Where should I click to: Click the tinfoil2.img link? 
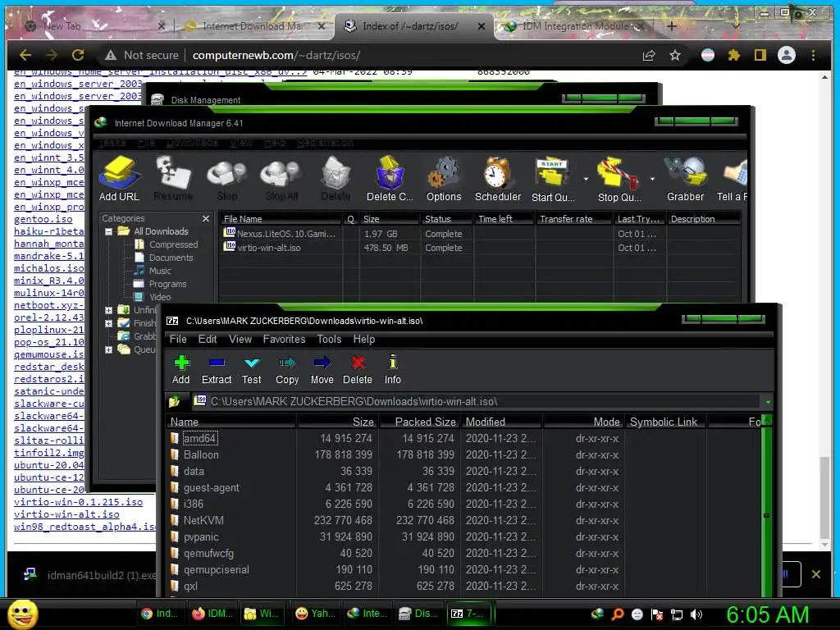[48, 453]
